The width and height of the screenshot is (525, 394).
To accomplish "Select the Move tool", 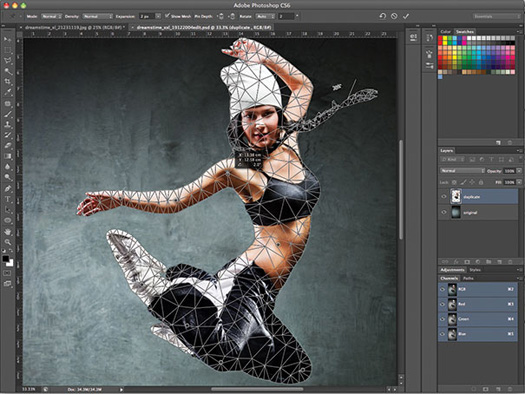I will click(x=7, y=40).
